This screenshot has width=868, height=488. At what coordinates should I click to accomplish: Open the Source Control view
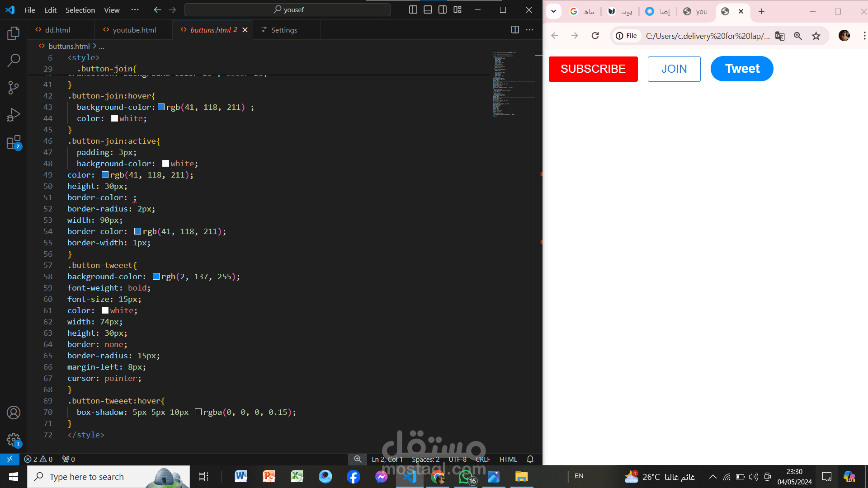(14, 88)
